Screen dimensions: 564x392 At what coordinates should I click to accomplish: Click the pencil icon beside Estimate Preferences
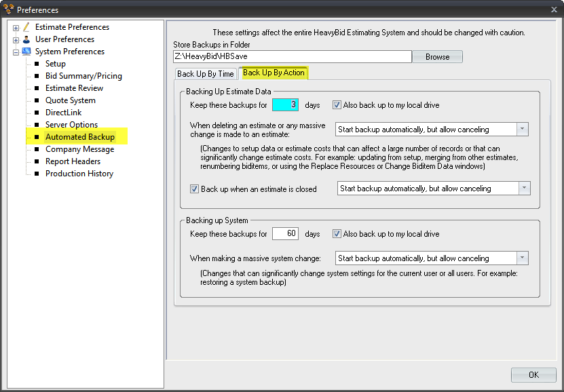pos(26,27)
